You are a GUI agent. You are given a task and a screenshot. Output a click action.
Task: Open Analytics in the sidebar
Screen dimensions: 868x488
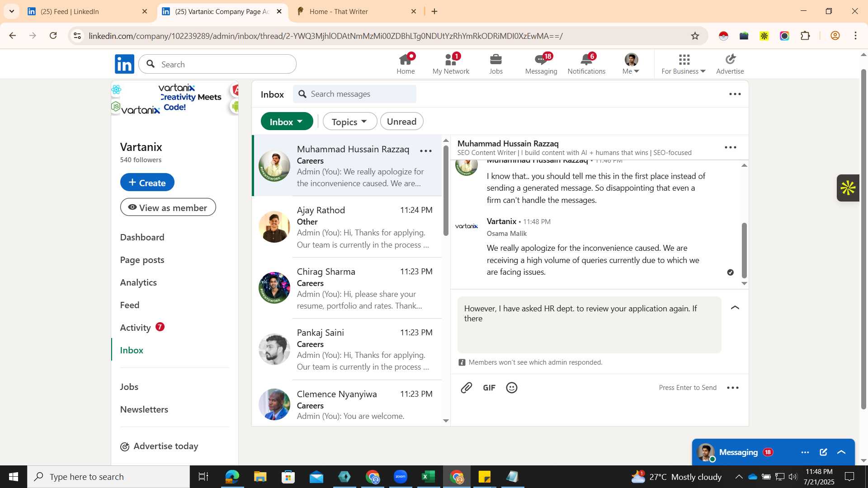(138, 282)
